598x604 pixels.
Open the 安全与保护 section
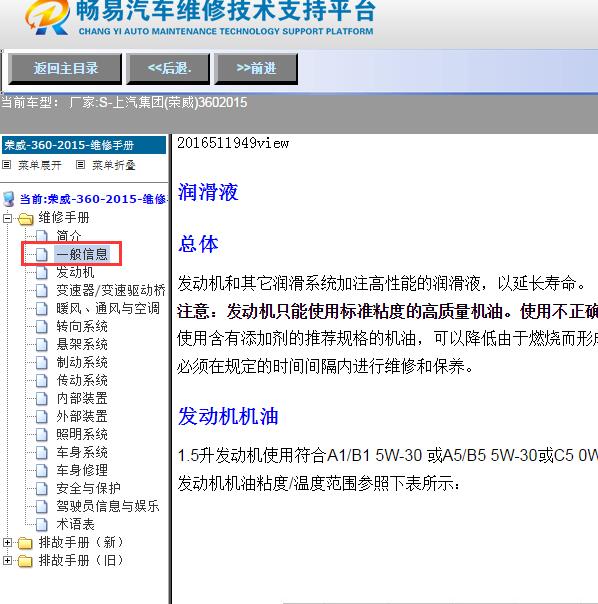click(88, 488)
